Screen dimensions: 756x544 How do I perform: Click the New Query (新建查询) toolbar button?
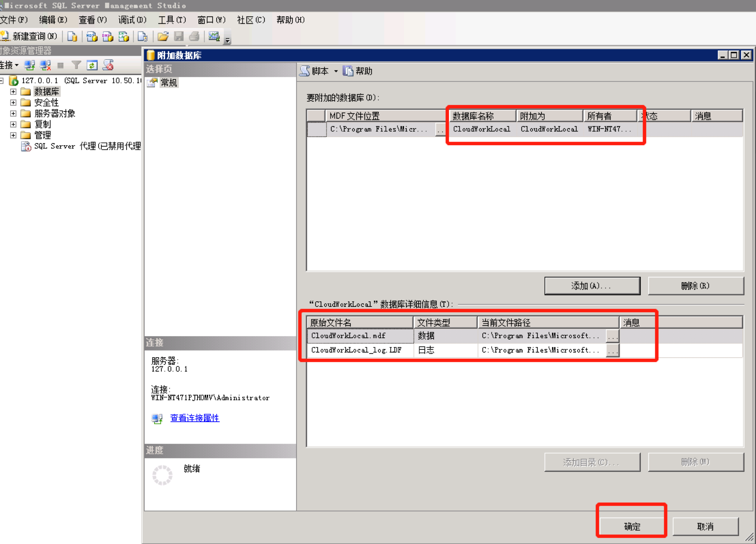(29, 36)
